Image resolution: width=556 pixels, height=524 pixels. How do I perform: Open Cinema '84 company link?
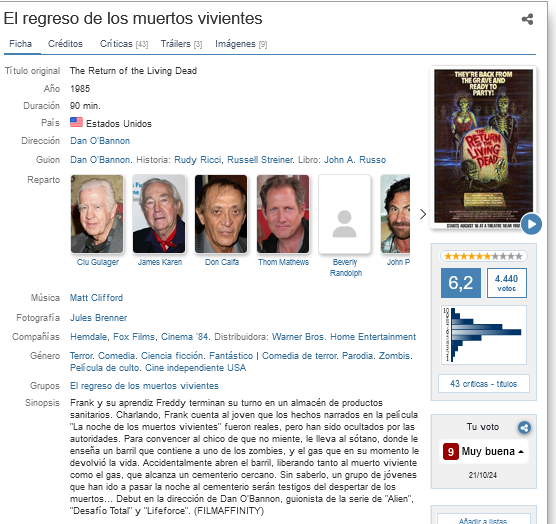point(184,337)
